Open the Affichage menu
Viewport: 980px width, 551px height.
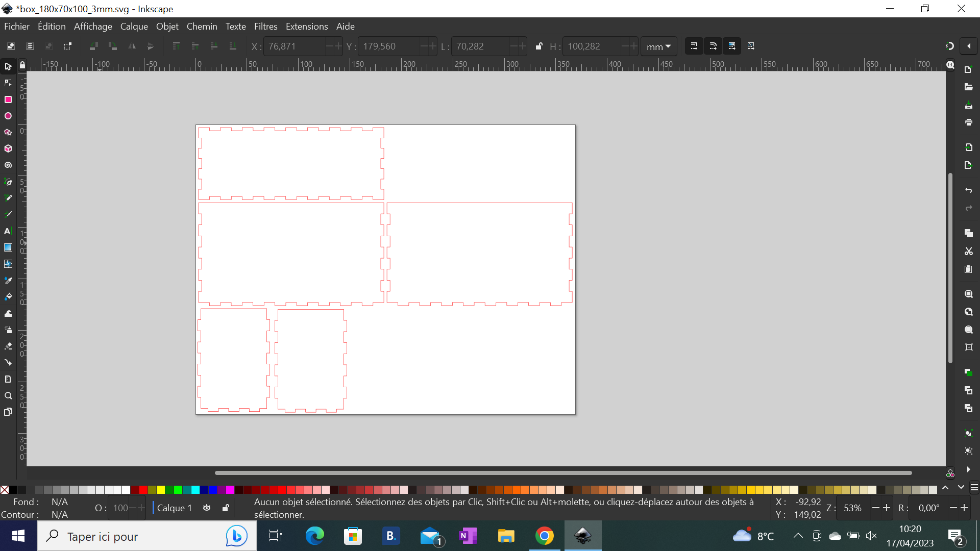click(93, 27)
